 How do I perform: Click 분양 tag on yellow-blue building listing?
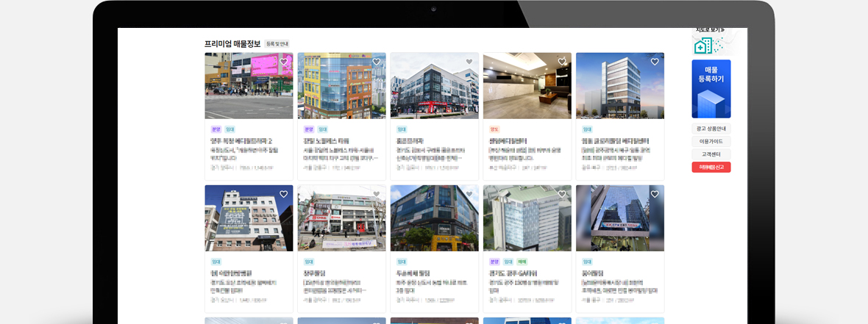click(309, 129)
